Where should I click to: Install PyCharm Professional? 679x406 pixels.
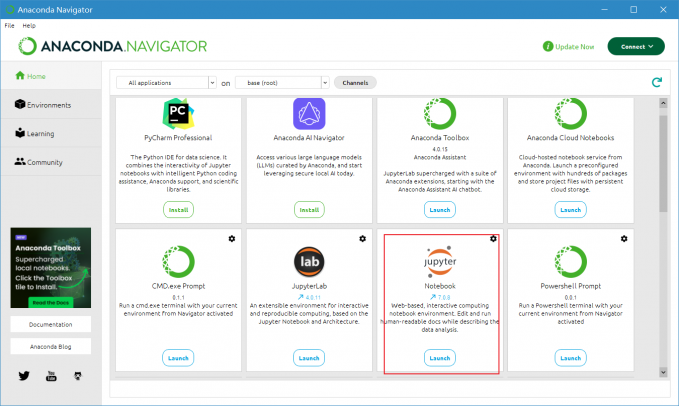(x=178, y=210)
